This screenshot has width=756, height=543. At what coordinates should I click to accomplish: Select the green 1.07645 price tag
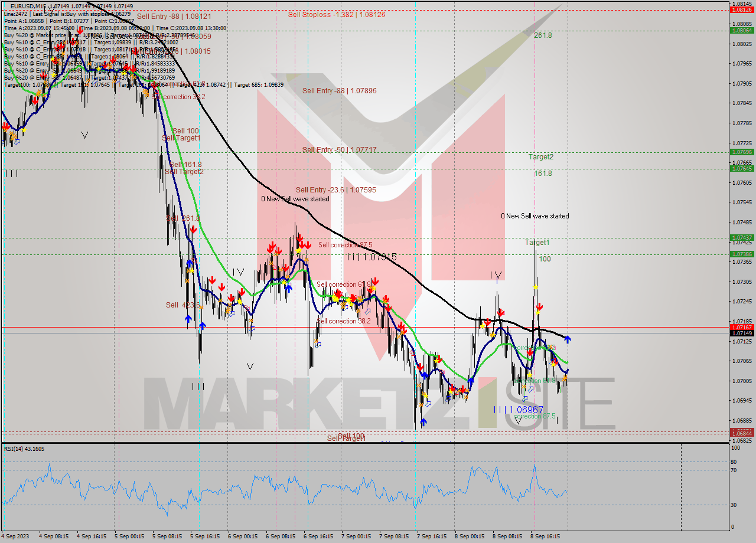tap(741, 168)
